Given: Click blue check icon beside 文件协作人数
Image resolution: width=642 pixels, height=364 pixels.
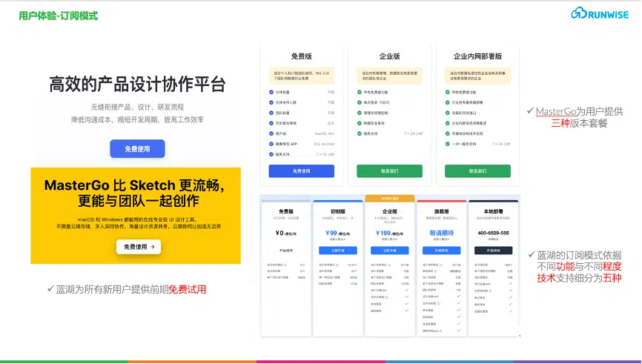Looking at the screenshot, I should coord(271,102).
